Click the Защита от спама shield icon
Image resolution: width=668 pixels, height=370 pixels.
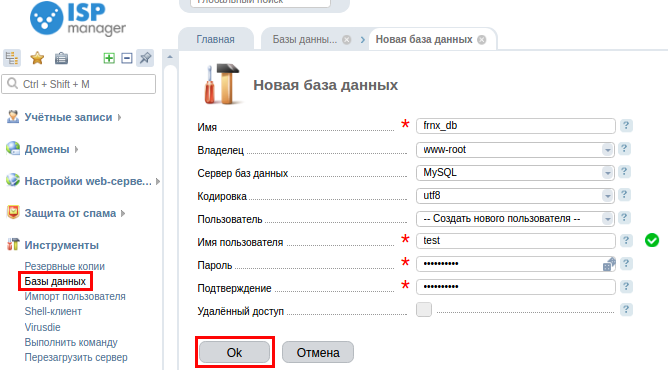[13, 212]
